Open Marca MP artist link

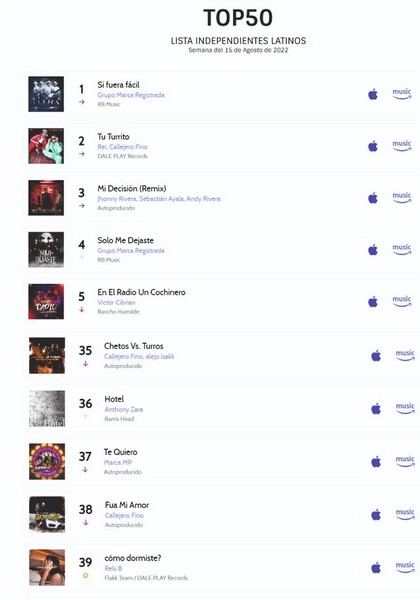118,462
